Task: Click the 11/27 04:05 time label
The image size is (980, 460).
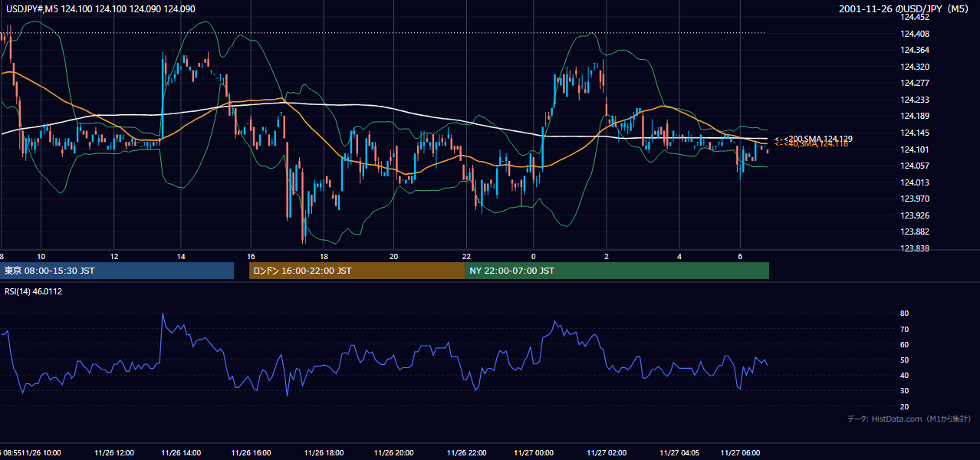Action: coord(679,452)
